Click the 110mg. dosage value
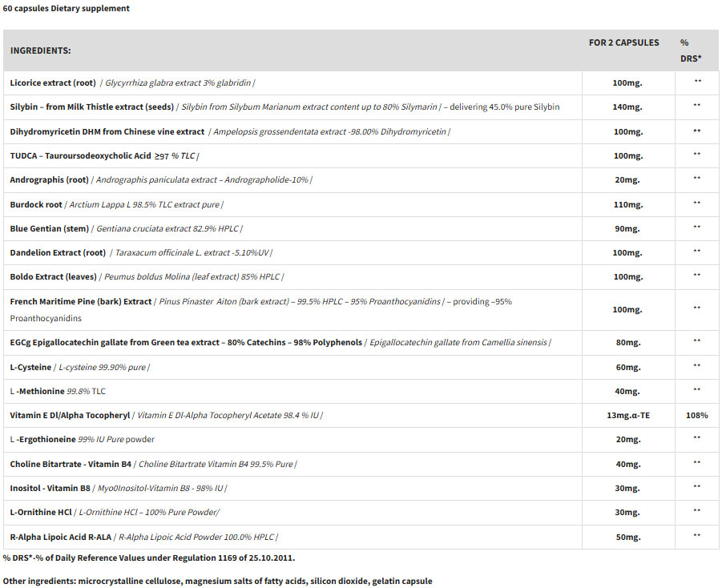The height and width of the screenshot is (588, 722). click(x=627, y=204)
